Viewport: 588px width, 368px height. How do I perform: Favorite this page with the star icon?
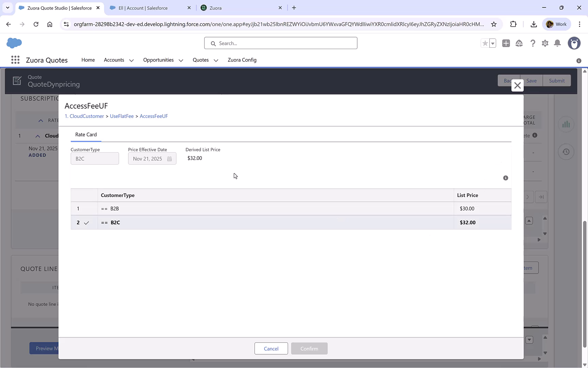[x=485, y=43]
